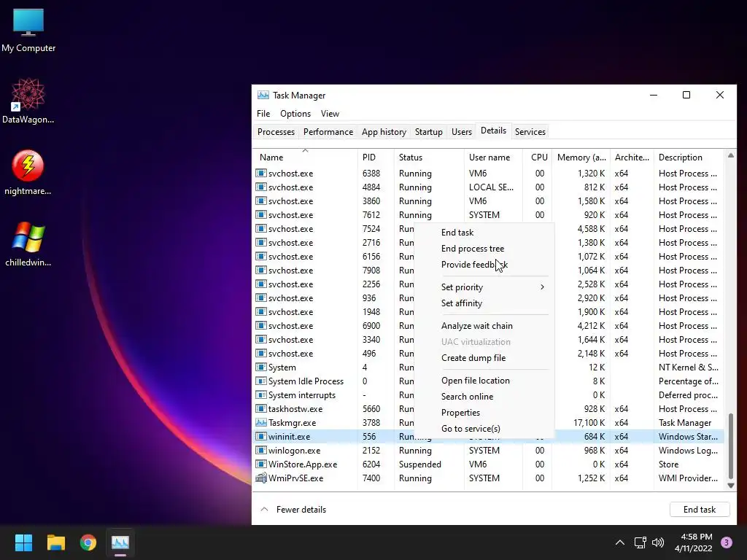Sort by the Description column header

click(689, 157)
